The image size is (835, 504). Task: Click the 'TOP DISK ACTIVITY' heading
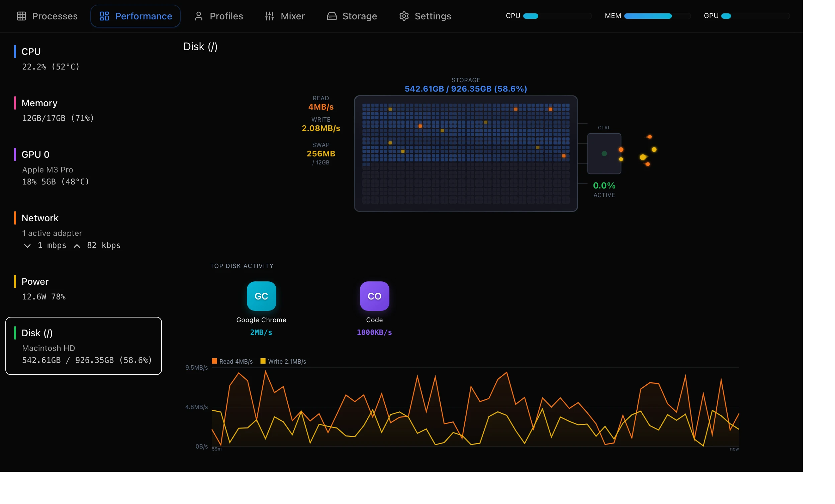click(x=242, y=266)
